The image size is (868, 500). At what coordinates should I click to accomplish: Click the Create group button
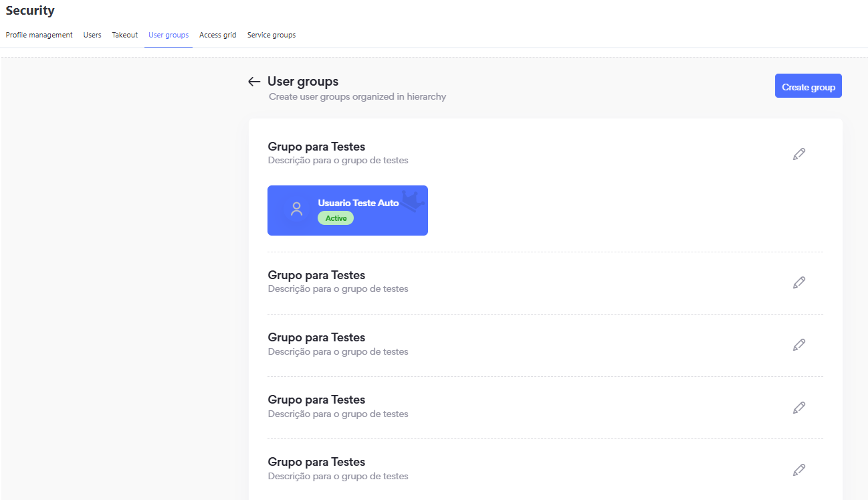pyautogui.click(x=808, y=86)
